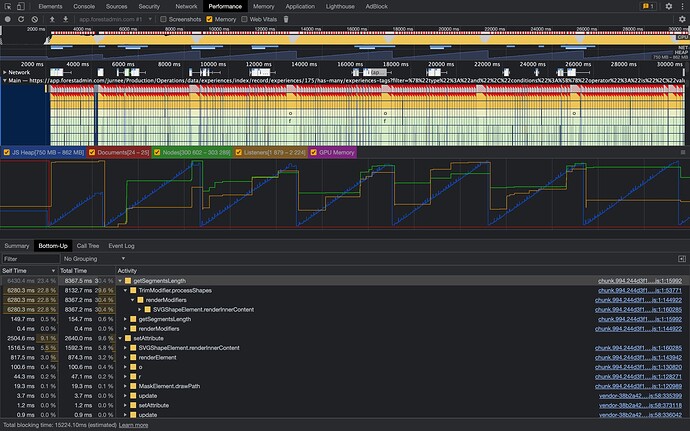Viewport: 690px width, 431px height.
Task: Open DevTools main settings gear
Action: click(x=669, y=6)
